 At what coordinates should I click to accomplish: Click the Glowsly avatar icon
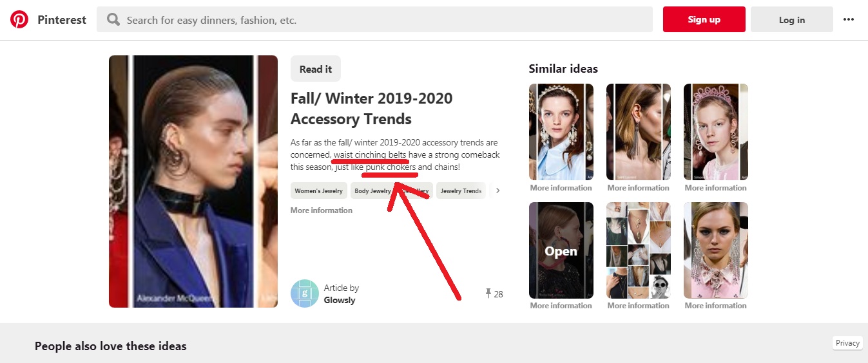(x=305, y=293)
